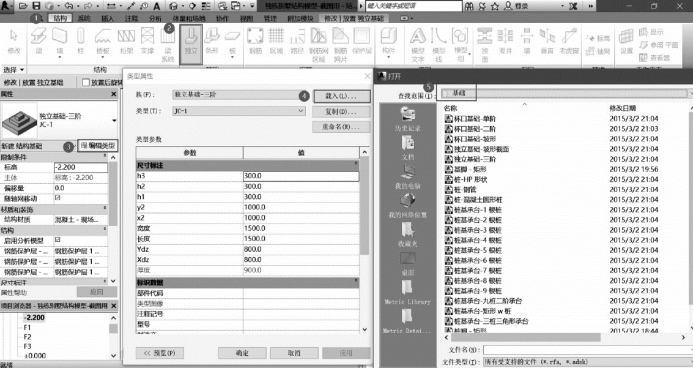The height and width of the screenshot is (368, 693).
Task: Open the 桌面 desktop location shortcut
Action: coord(407,264)
